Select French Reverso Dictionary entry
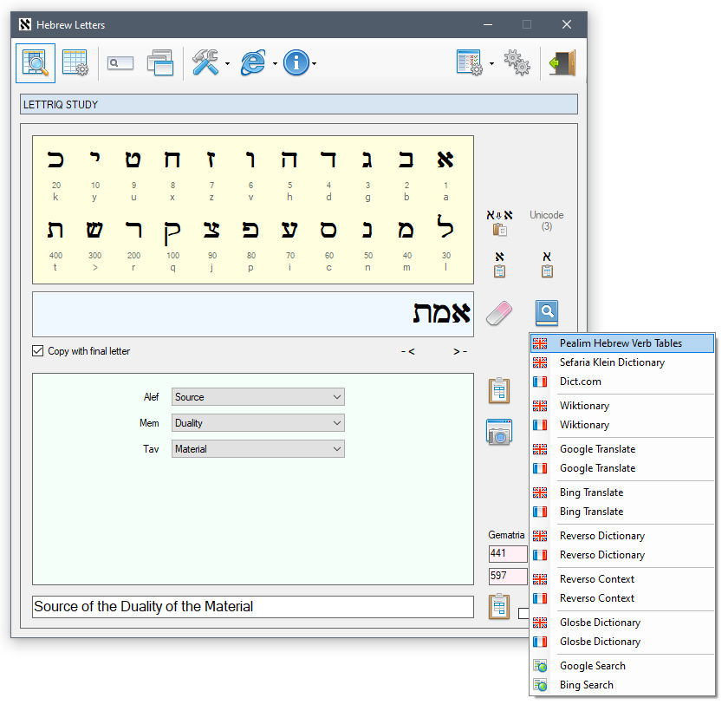This screenshot has height=711, width=728. 621,555
